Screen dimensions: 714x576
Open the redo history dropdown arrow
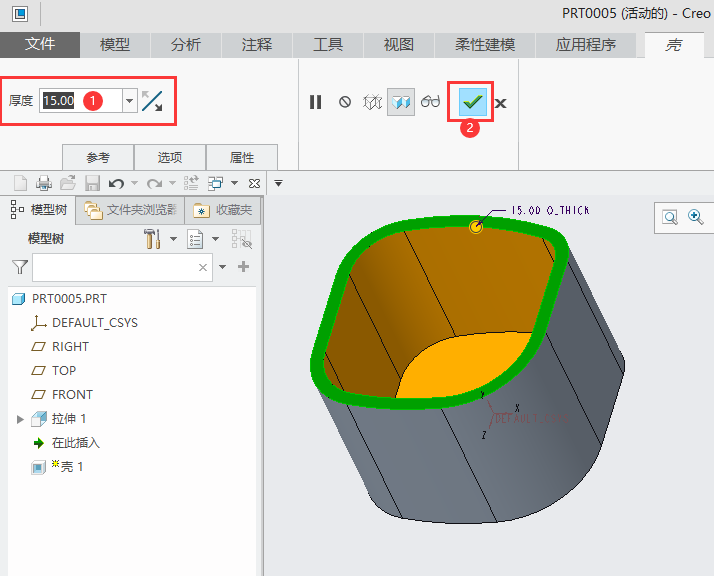(x=172, y=183)
